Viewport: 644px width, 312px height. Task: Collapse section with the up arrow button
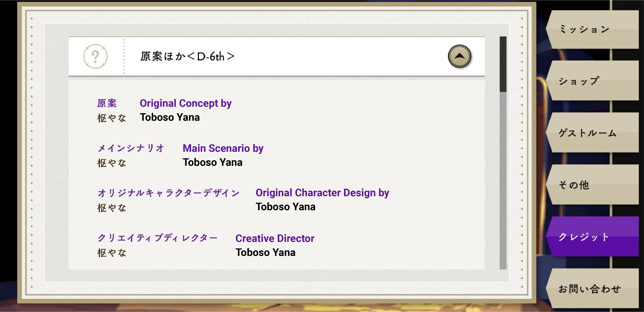pyautogui.click(x=459, y=56)
